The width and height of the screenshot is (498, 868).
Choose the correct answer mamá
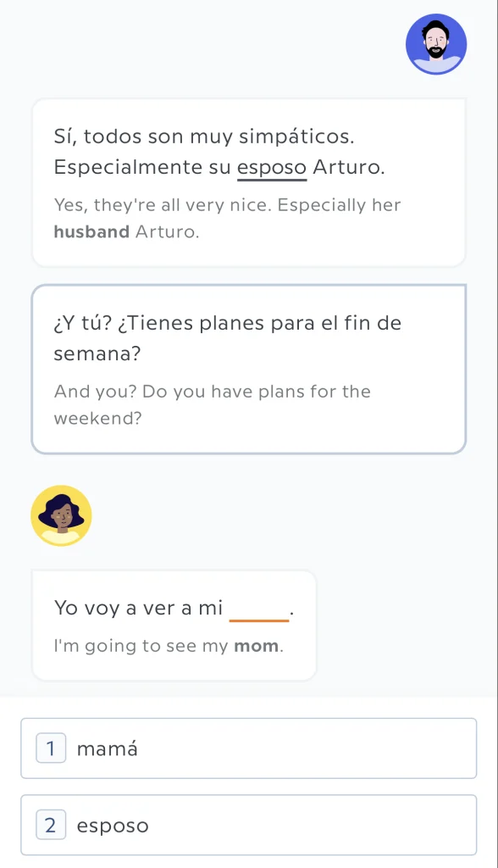coord(248,748)
